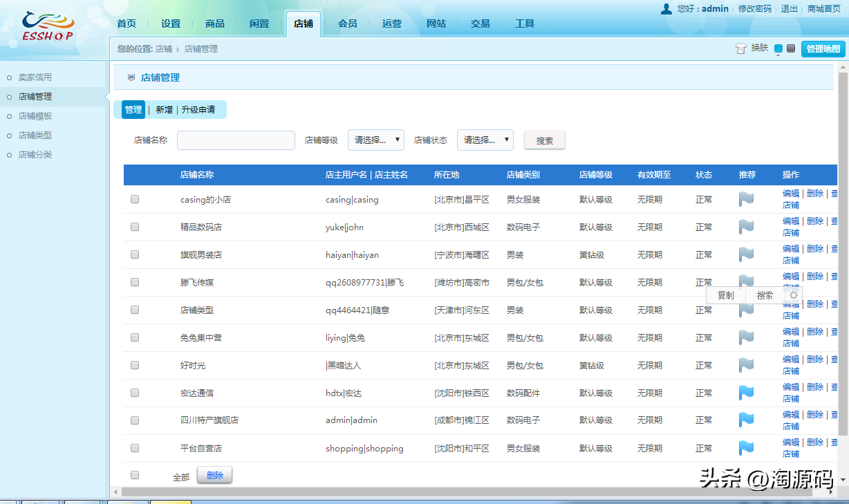Open the 店铺状态 请选择 dropdown
The image size is (849, 504).
click(x=485, y=140)
